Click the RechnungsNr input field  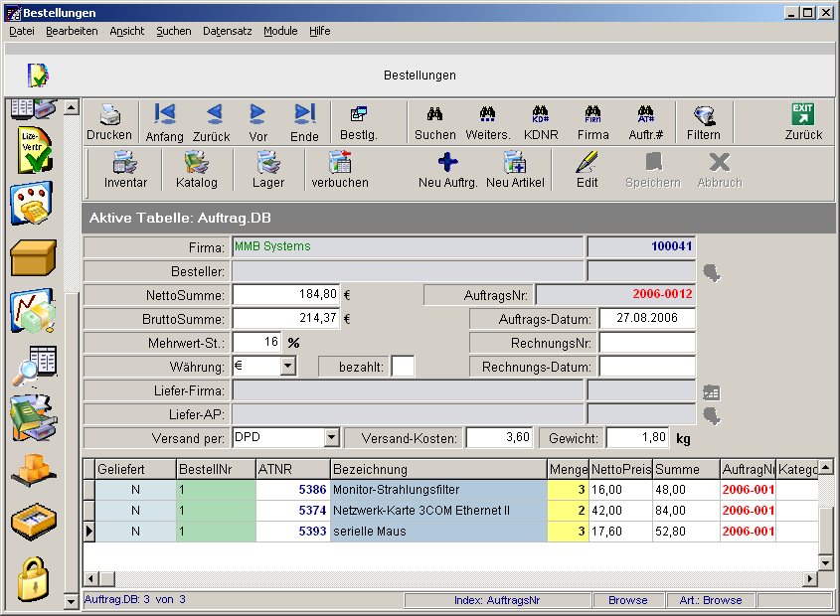click(646, 343)
